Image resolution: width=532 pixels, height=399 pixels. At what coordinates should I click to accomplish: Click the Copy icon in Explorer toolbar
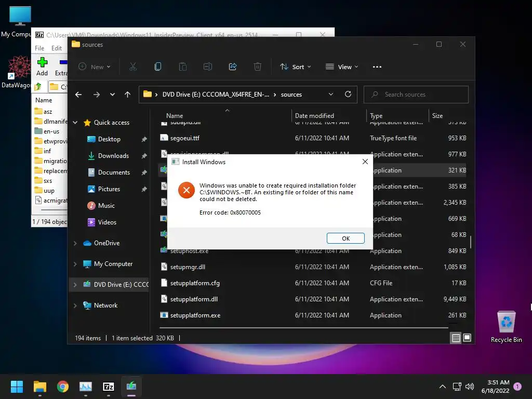(158, 66)
